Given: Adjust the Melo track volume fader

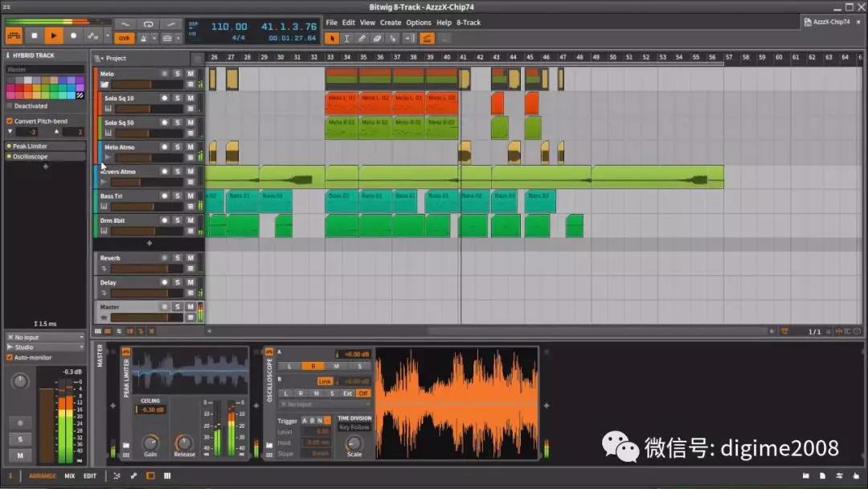Looking at the screenshot, I should click(147, 84).
